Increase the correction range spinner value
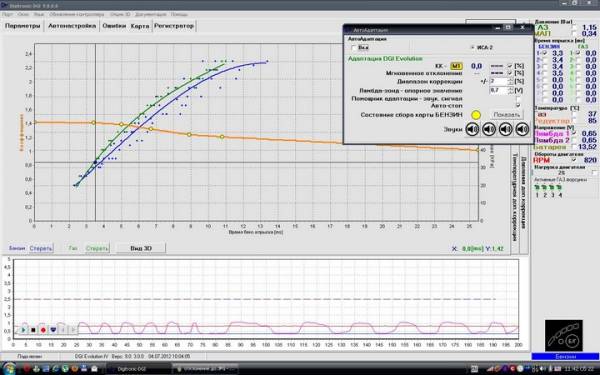 tap(510, 79)
